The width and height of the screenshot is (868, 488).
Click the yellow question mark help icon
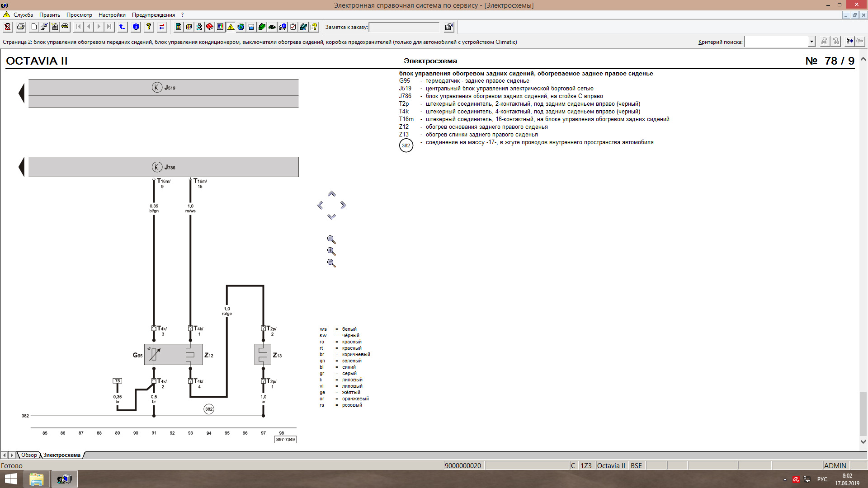149,27
